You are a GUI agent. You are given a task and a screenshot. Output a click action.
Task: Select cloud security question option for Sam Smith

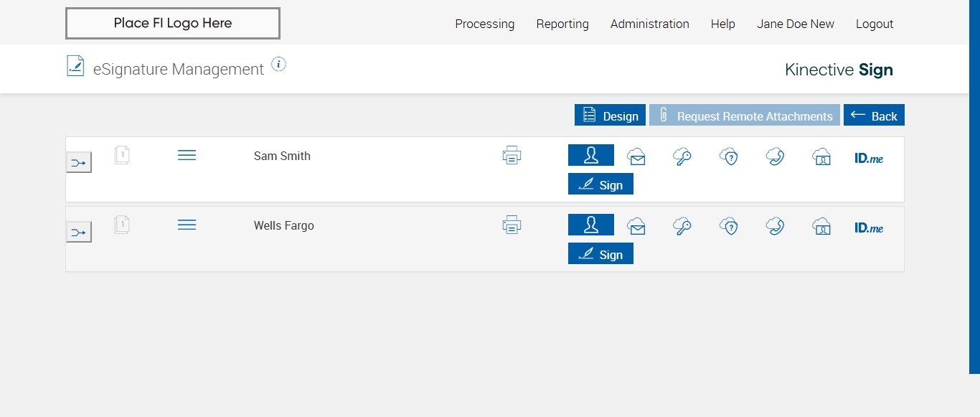tap(729, 156)
